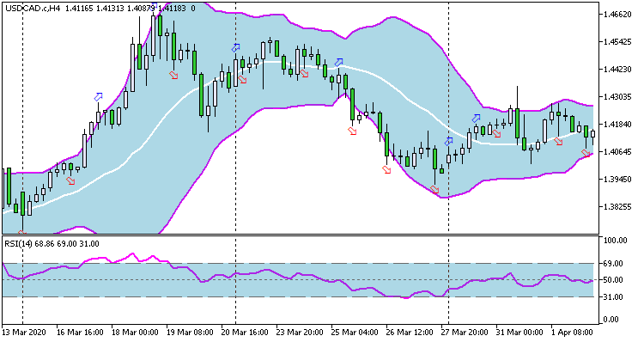Click the 1.43035 price level
Screen dimensions: 644x342
point(617,97)
